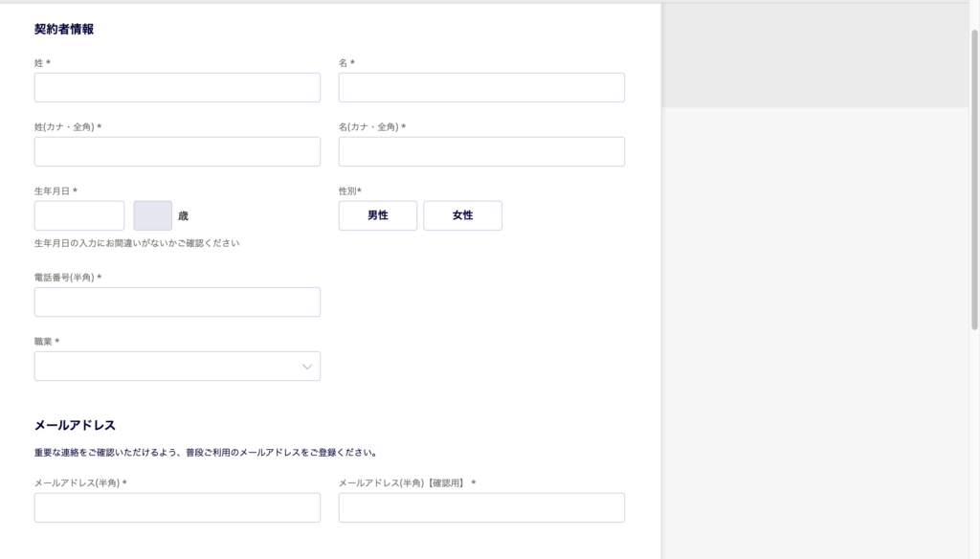Screen dimensions: 980x559
Task: Click the 契約者情報 section heading
Action: [x=64, y=30]
